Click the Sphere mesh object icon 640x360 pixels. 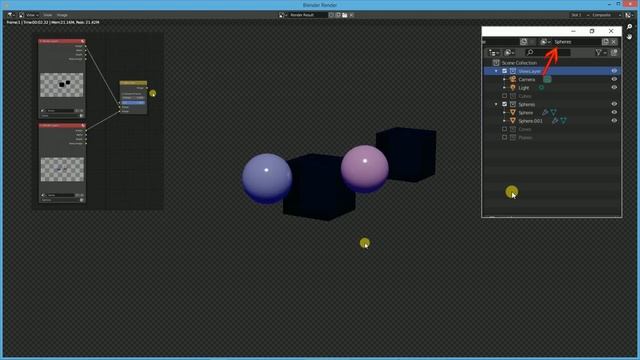[x=513, y=113]
